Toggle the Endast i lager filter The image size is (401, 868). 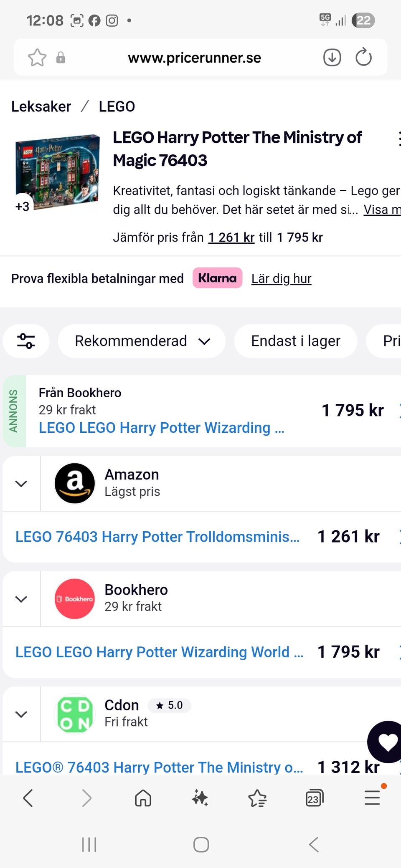pos(296,341)
